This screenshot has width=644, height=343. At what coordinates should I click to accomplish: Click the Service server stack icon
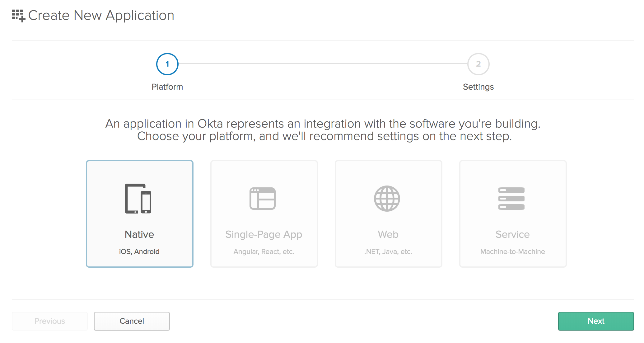coord(511,199)
